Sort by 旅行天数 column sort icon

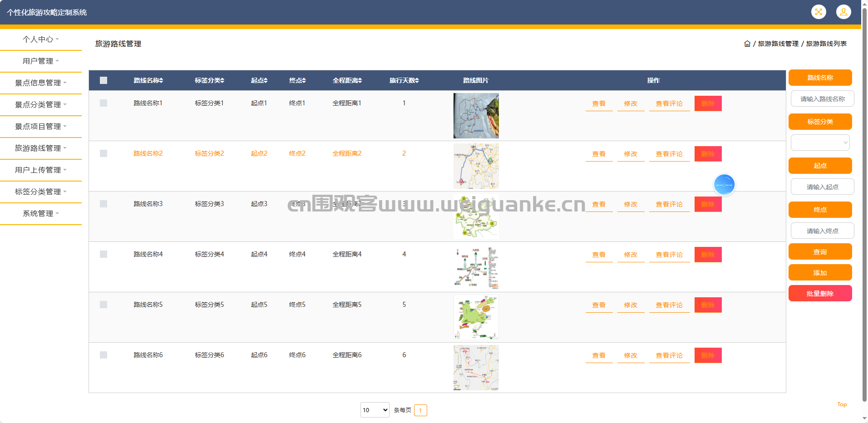pos(417,81)
